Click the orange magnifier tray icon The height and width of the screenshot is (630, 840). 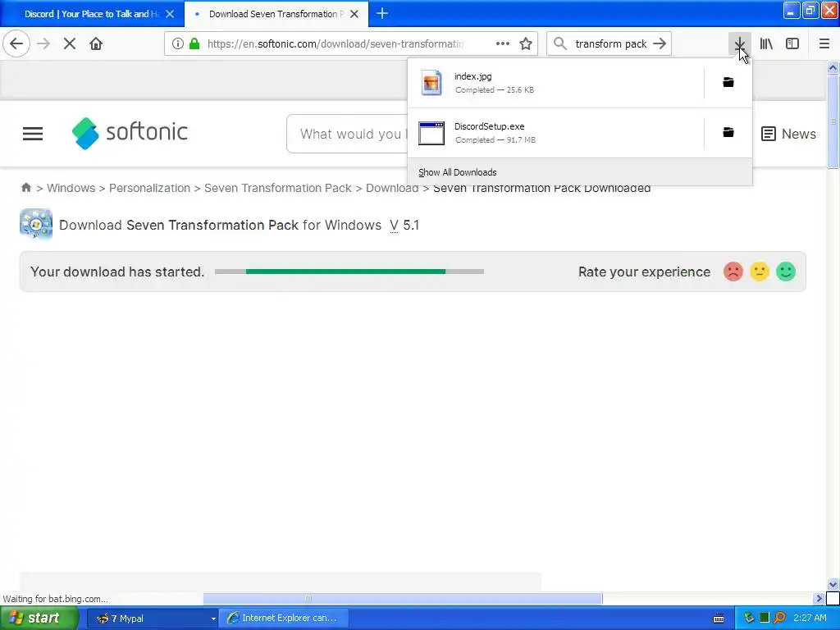click(779, 619)
